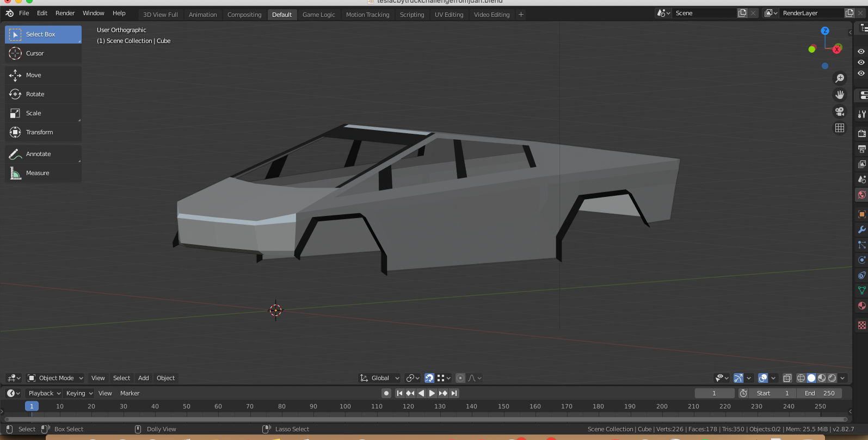Open the timeline editor type dropdown
The width and height of the screenshot is (868, 440).
pyautogui.click(x=14, y=393)
